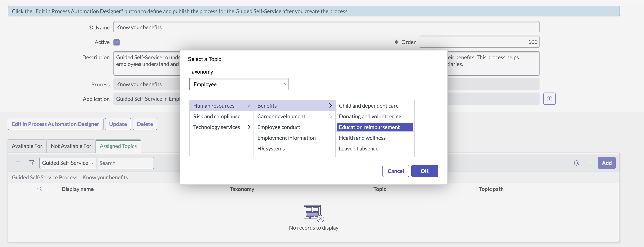Switch to the Not Available For tab
This screenshot has height=247, width=644.
pyautogui.click(x=71, y=146)
